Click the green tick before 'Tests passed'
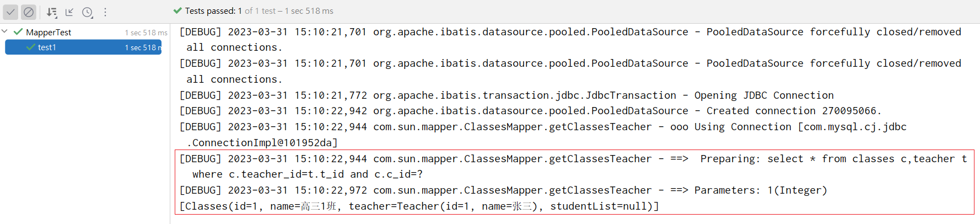 coord(177,10)
